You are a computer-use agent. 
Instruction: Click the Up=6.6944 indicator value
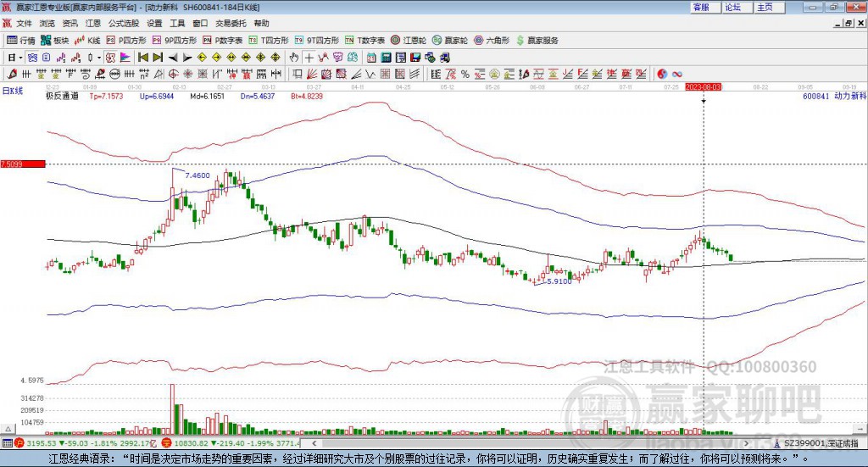(157, 97)
